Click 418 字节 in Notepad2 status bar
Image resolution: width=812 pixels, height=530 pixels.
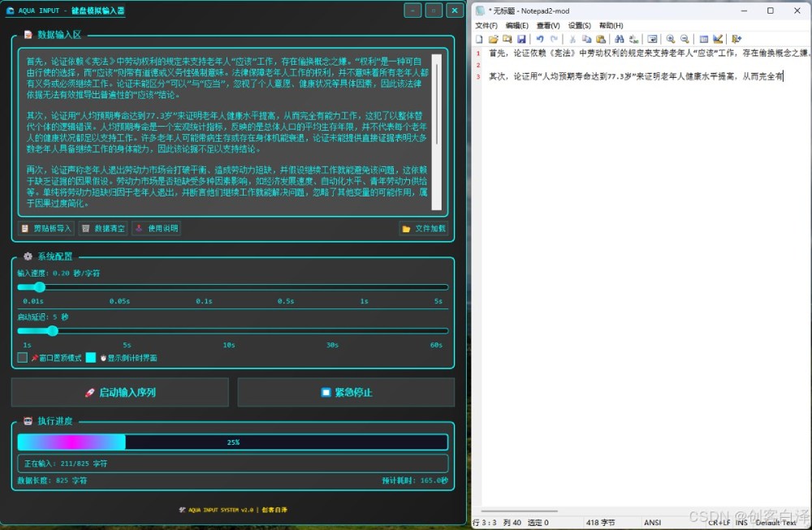[600, 523]
